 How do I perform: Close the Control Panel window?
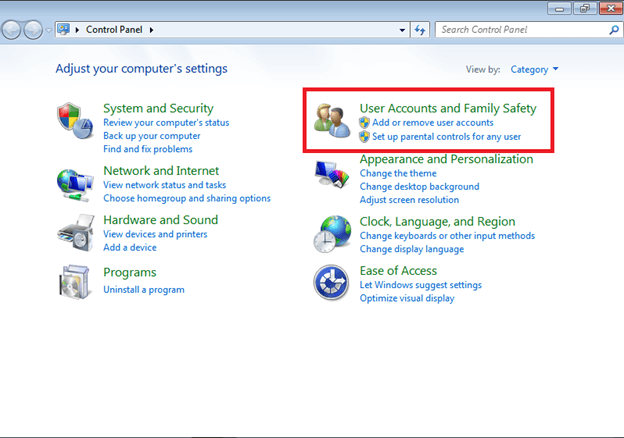[x=610, y=8]
